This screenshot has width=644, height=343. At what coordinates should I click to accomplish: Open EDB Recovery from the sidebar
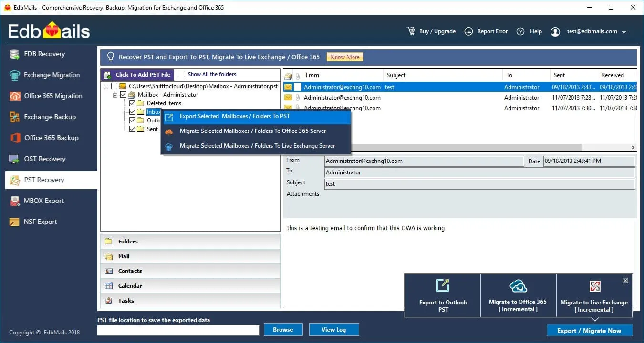(50, 54)
